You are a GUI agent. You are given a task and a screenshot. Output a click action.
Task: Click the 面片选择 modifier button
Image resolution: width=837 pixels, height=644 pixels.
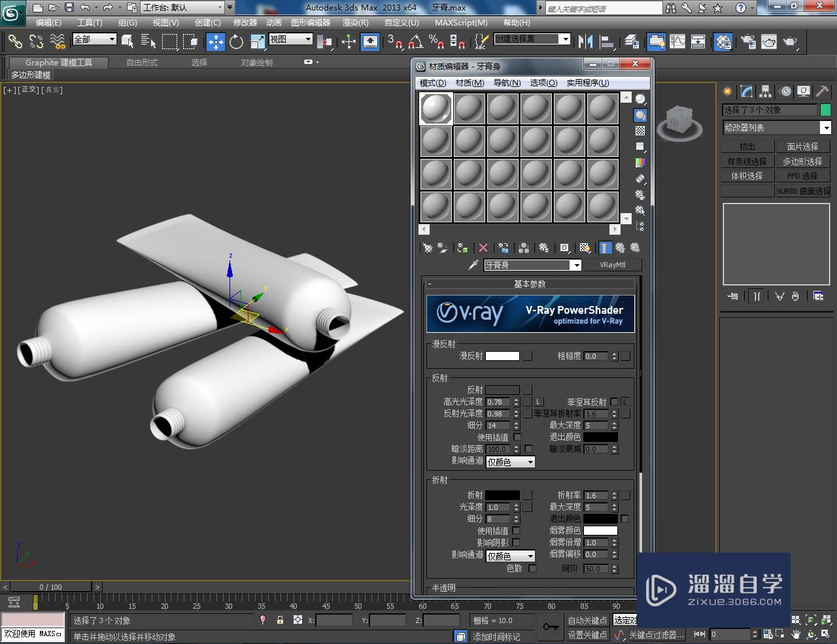(802, 146)
